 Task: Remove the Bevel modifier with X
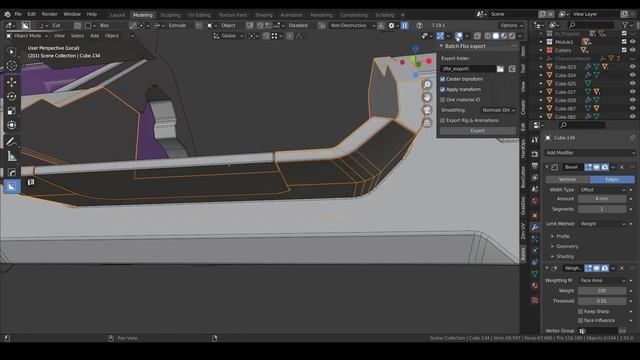click(622, 167)
